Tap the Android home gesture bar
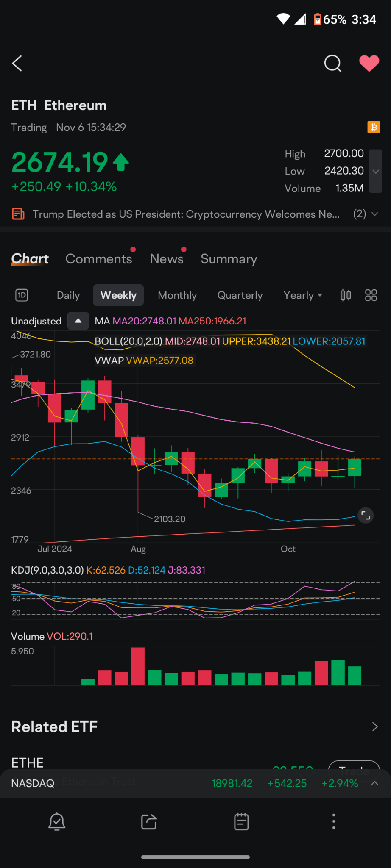391x868 pixels. (195, 857)
